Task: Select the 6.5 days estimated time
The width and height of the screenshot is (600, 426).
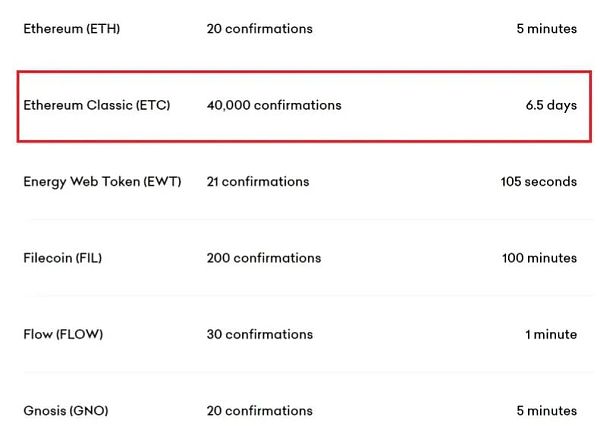Action: [551, 105]
